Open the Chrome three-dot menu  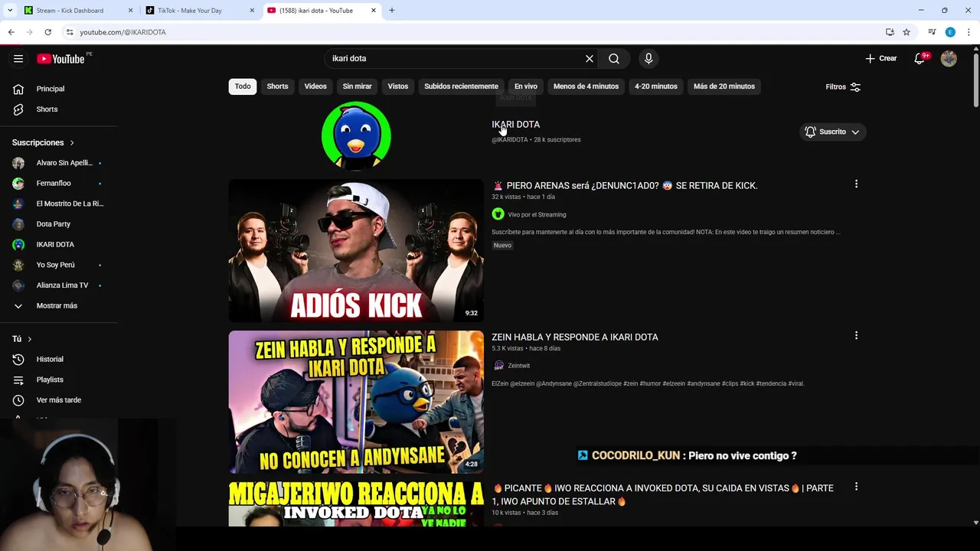[x=969, y=32]
